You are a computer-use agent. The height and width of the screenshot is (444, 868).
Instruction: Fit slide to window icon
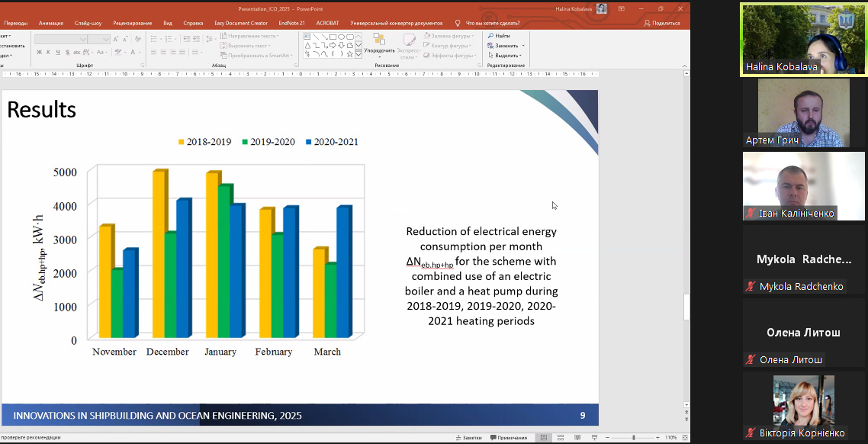click(x=683, y=438)
